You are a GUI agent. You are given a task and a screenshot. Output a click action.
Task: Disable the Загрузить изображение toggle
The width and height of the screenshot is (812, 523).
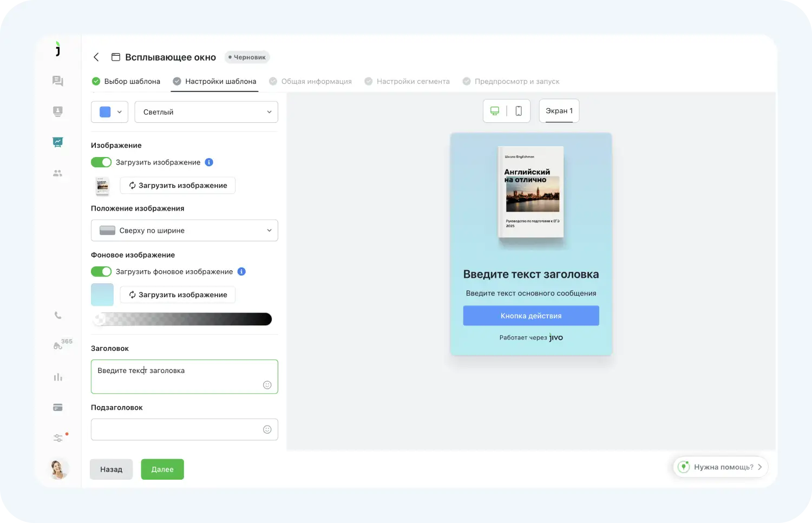click(x=101, y=162)
